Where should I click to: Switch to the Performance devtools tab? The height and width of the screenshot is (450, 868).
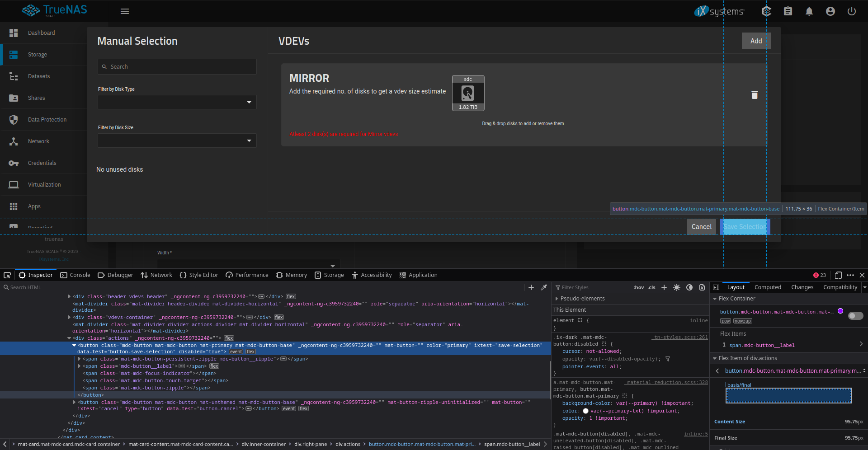point(247,275)
